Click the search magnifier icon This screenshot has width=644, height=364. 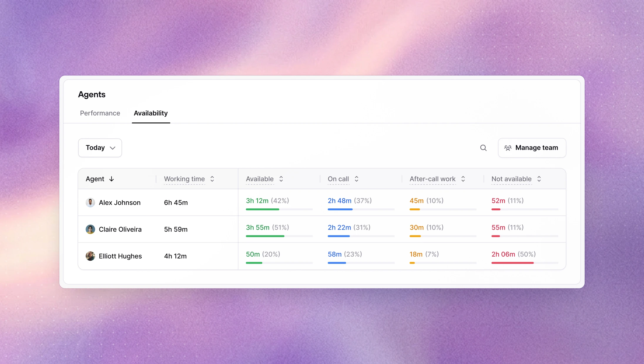click(483, 148)
